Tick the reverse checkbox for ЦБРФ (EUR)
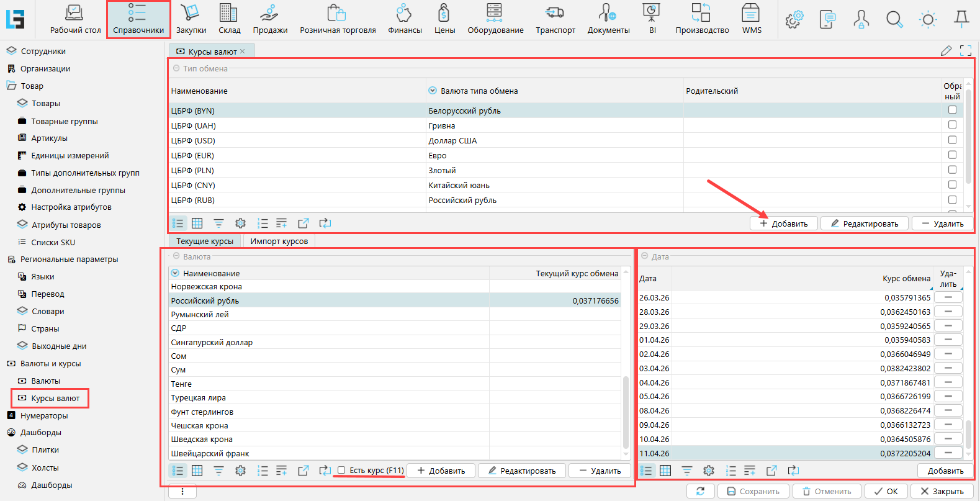 [x=952, y=155]
